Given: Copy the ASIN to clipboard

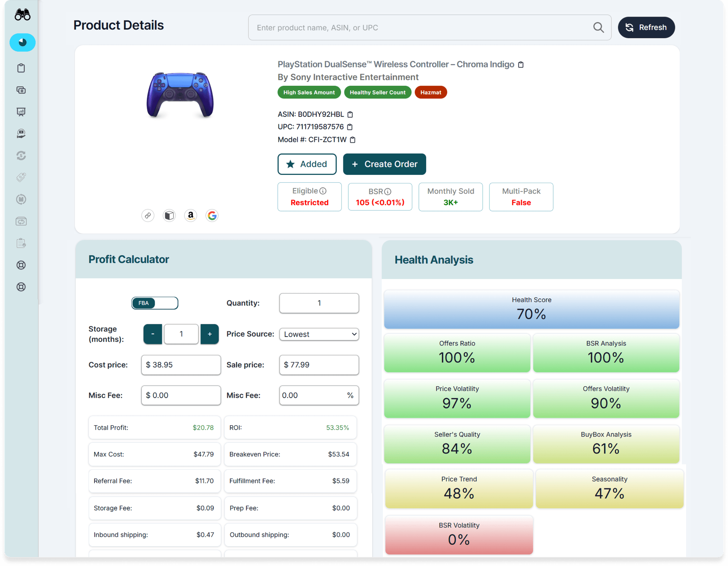Looking at the screenshot, I should 350,114.
